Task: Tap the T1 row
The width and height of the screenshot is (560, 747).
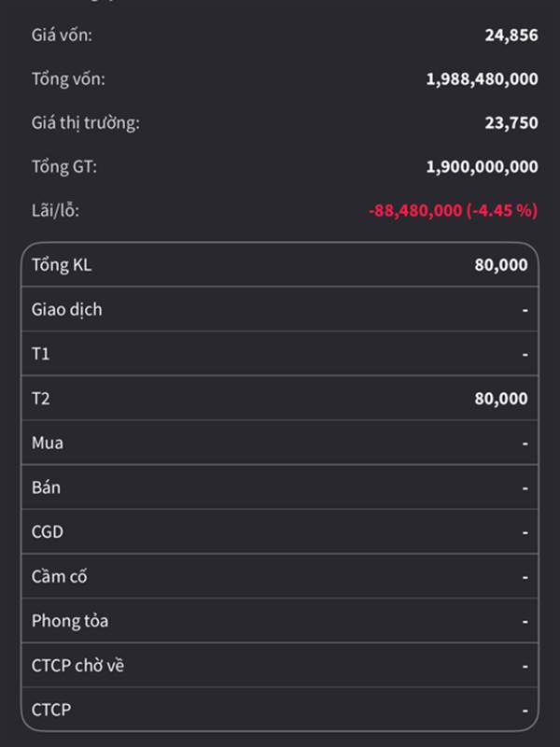Action: coord(280,354)
